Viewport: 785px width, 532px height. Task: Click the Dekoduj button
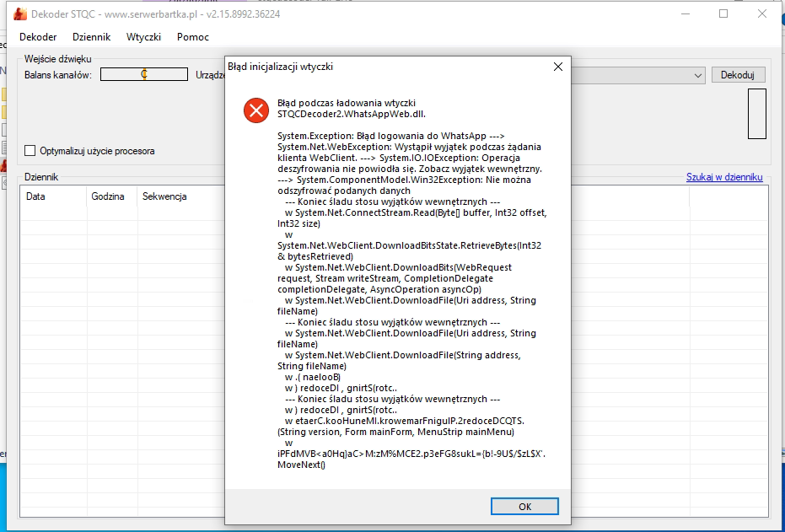pyautogui.click(x=738, y=75)
